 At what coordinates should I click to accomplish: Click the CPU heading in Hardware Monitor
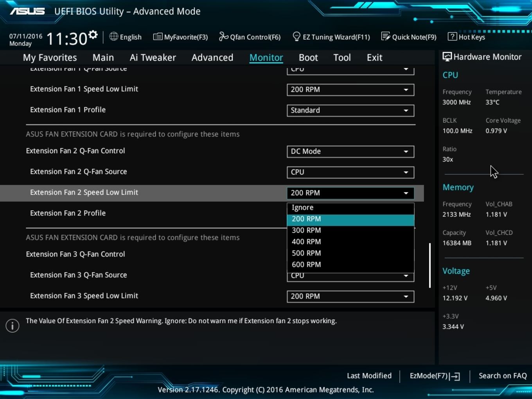click(450, 75)
